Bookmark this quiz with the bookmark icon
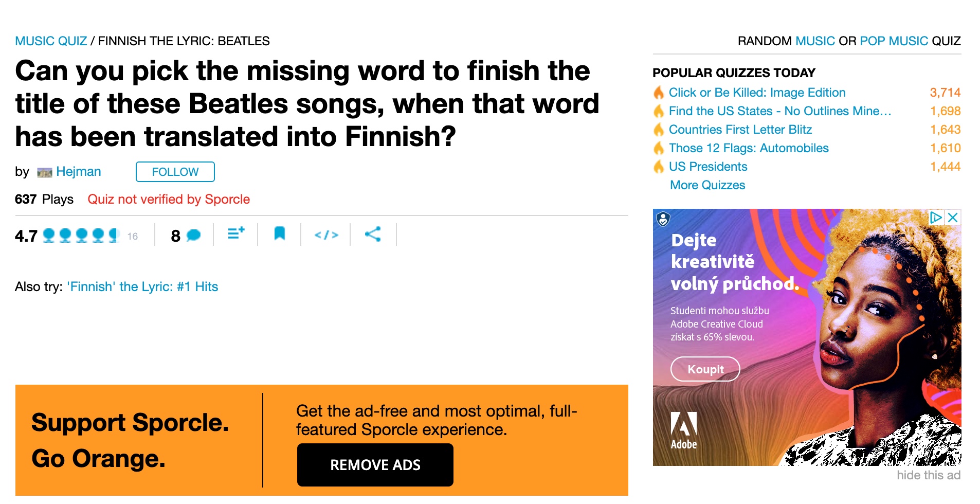Image resolution: width=980 pixels, height=504 pixels. [279, 234]
